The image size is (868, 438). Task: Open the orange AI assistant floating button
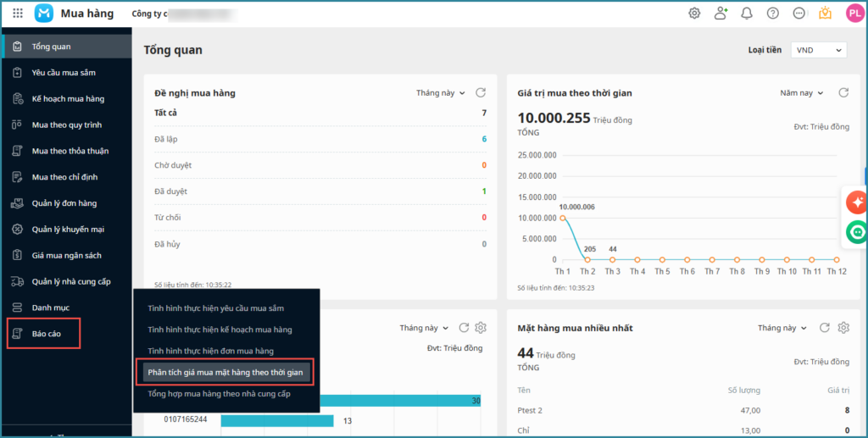click(858, 203)
